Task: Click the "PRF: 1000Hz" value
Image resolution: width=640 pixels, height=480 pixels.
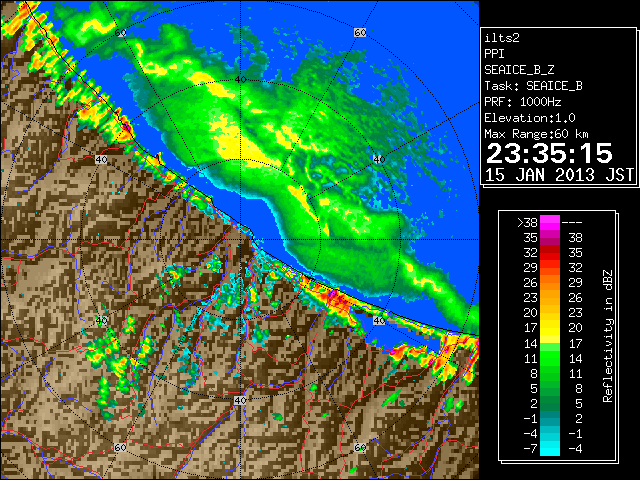Action: point(523,102)
